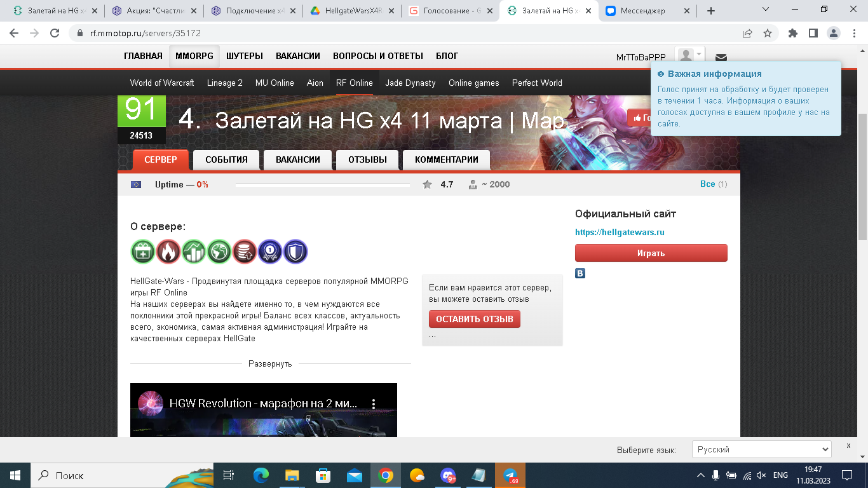
Task: Open the Chrome three-dot menu
Action: tap(853, 33)
